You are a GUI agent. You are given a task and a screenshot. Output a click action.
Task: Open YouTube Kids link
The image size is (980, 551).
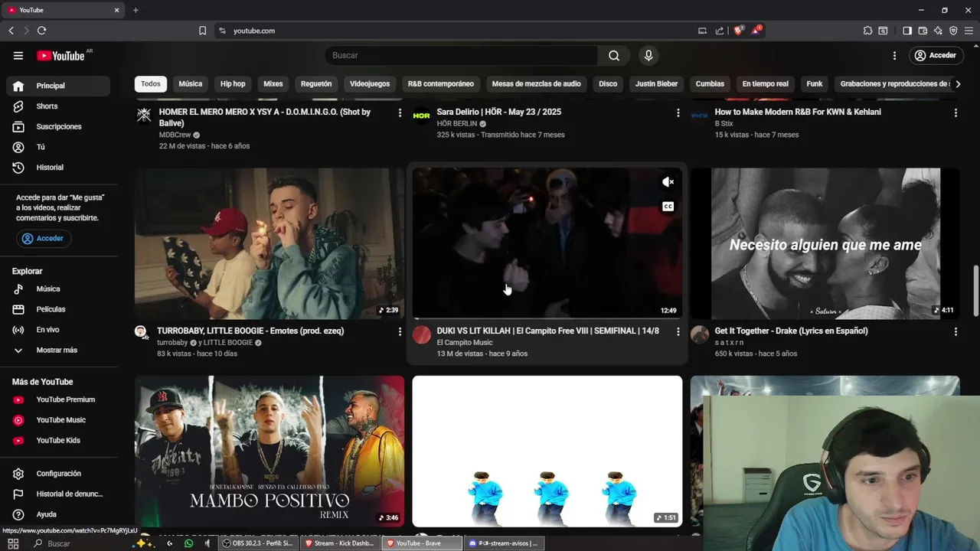[x=58, y=440]
